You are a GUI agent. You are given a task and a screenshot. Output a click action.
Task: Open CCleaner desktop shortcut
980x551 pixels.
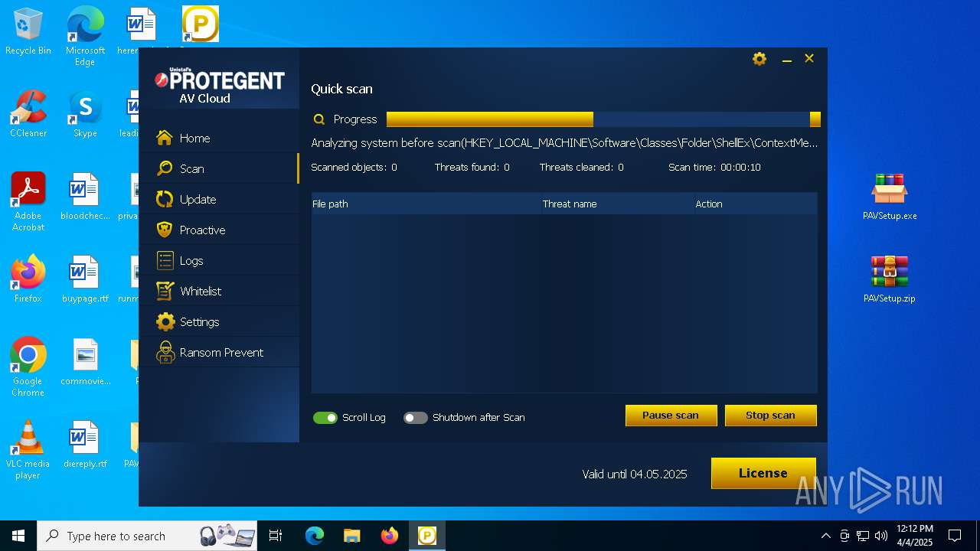point(28,114)
